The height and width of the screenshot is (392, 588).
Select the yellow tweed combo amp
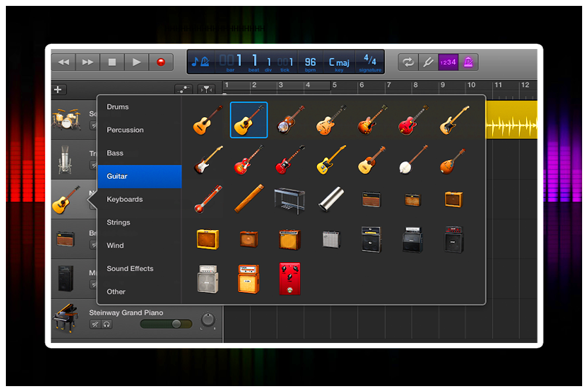point(208,239)
